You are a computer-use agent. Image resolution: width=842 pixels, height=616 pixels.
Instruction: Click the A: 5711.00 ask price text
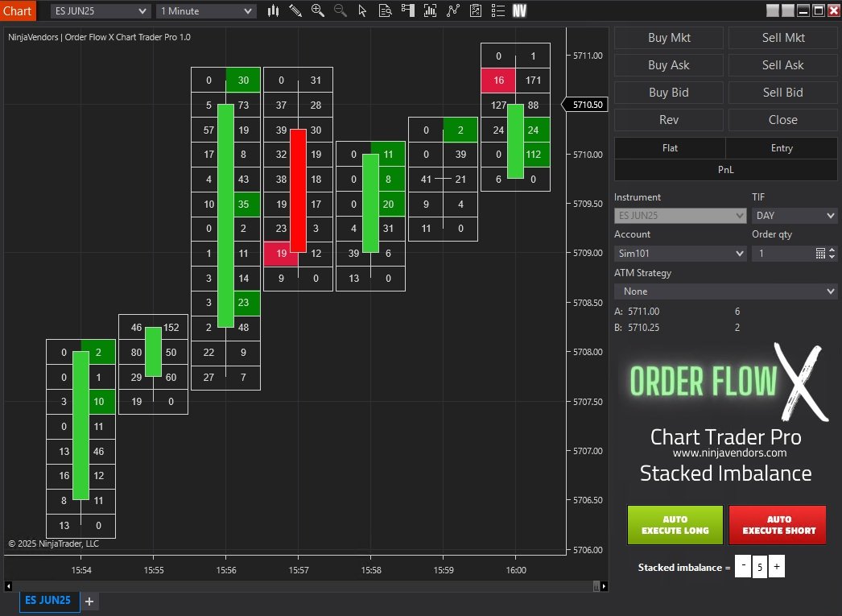[638, 312]
